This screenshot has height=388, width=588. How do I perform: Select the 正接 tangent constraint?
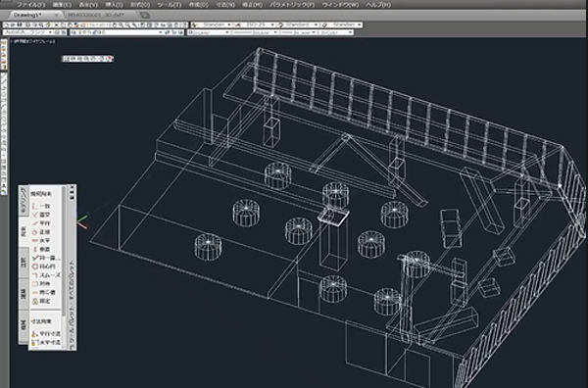(41, 232)
